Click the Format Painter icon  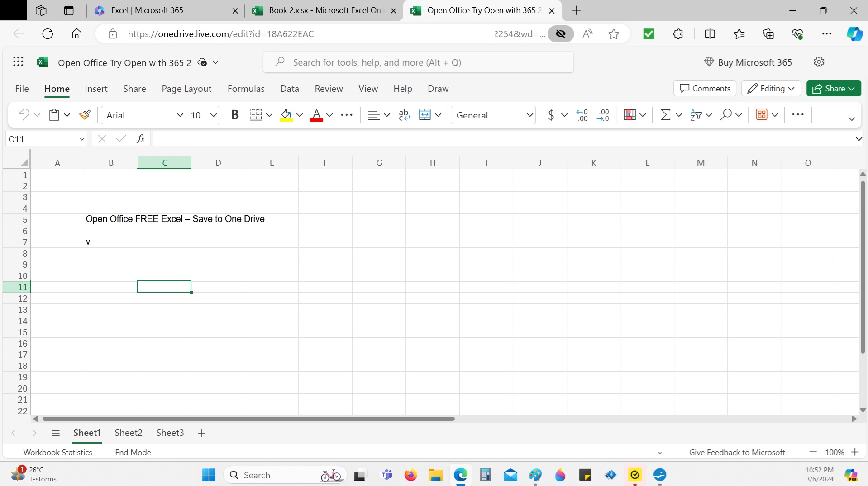click(x=85, y=115)
